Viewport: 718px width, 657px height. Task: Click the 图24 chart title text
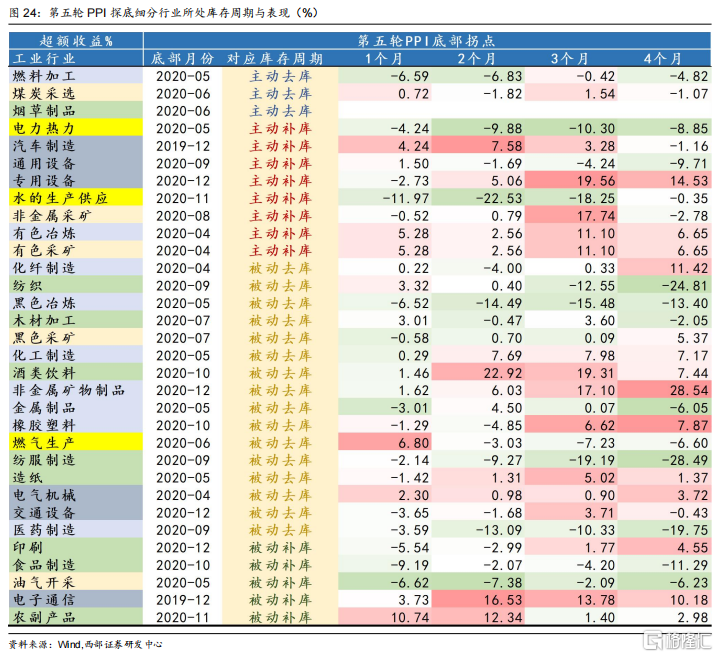click(x=163, y=12)
